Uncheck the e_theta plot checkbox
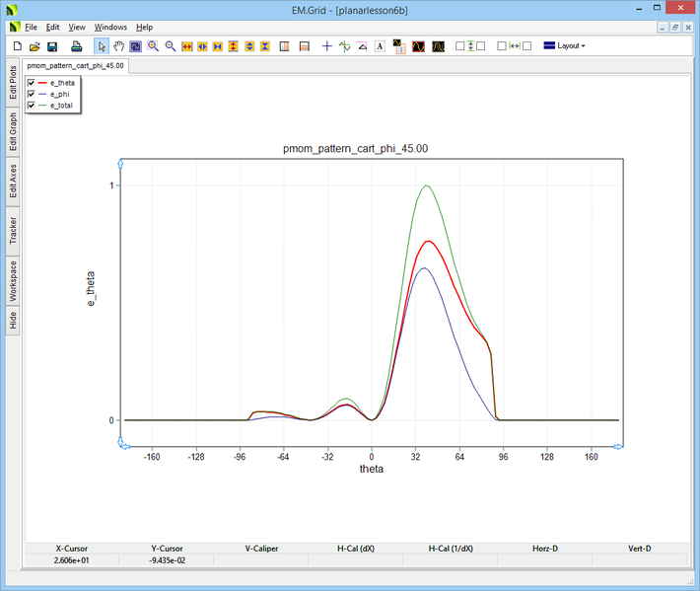 coord(32,83)
